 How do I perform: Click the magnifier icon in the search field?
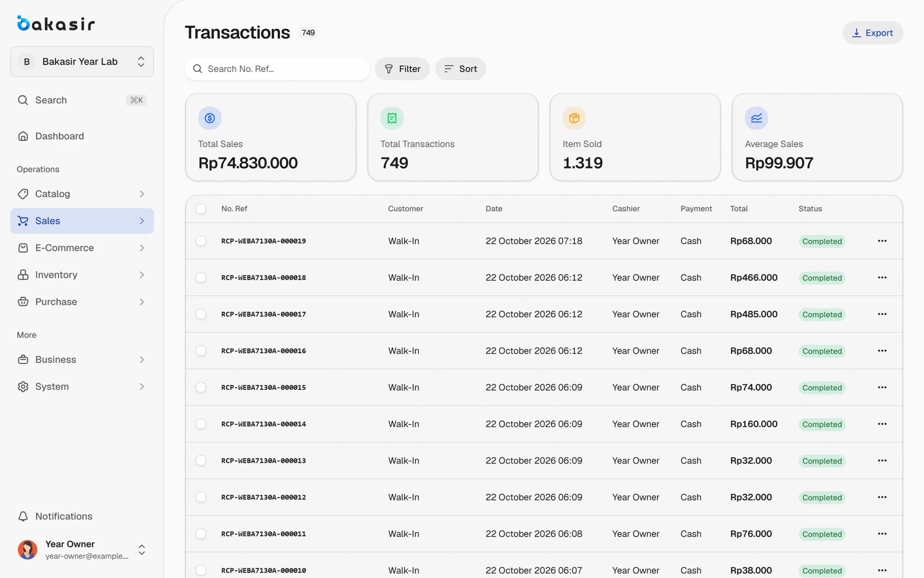197,69
